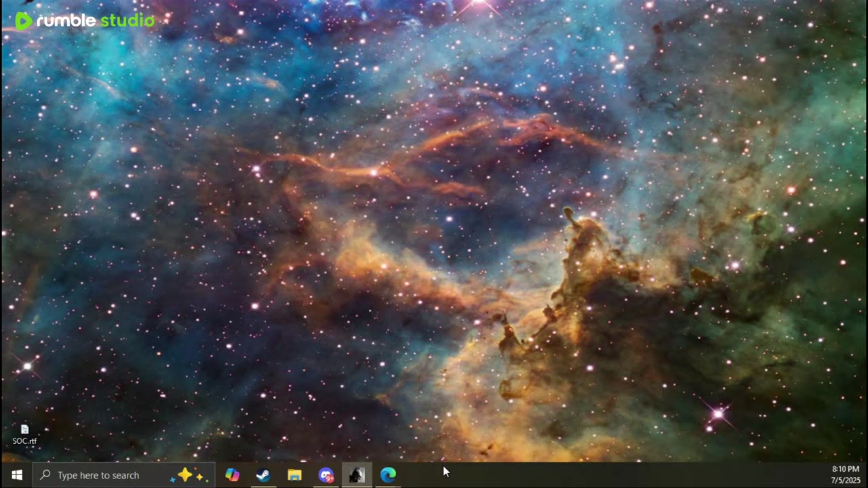This screenshot has height=488, width=868.
Task: Switch to the dark-figure app on the taskbar
Action: pos(357,475)
